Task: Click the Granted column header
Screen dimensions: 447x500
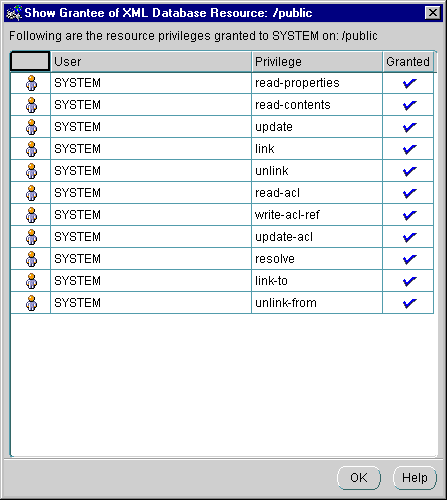Action: click(x=408, y=62)
